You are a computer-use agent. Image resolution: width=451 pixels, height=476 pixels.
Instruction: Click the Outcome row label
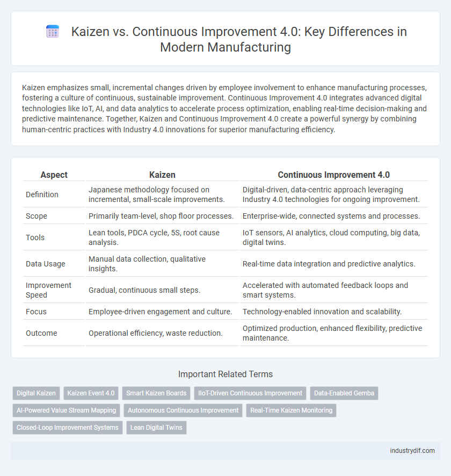point(40,333)
